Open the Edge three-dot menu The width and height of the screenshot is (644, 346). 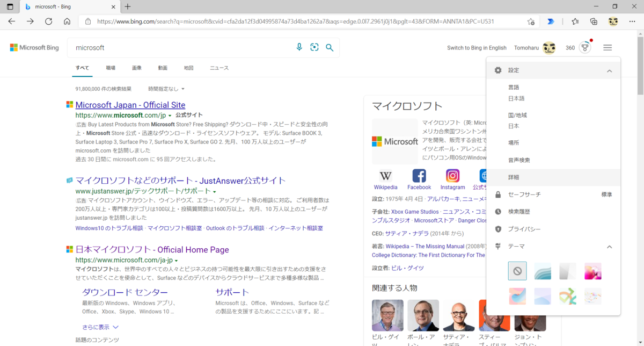point(632,21)
